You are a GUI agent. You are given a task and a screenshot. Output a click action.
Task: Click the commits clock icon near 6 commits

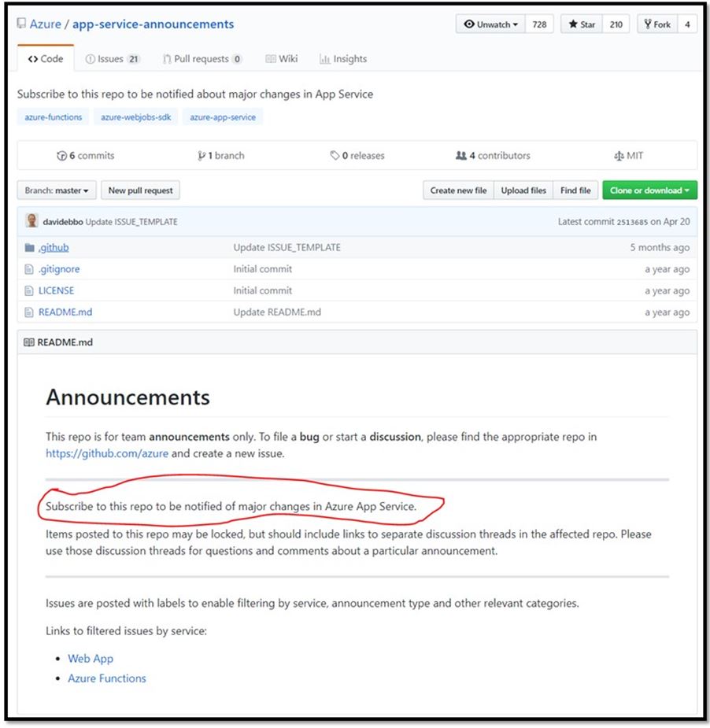63,156
